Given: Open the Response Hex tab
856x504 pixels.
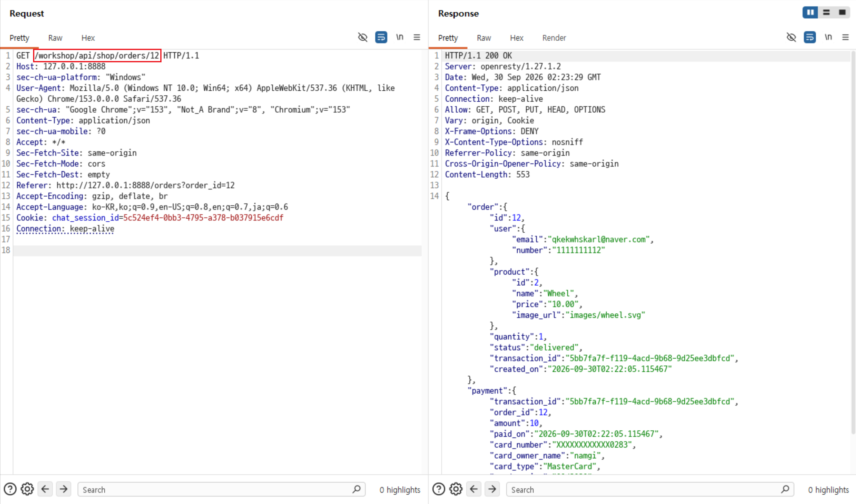Looking at the screenshot, I should 517,38.
